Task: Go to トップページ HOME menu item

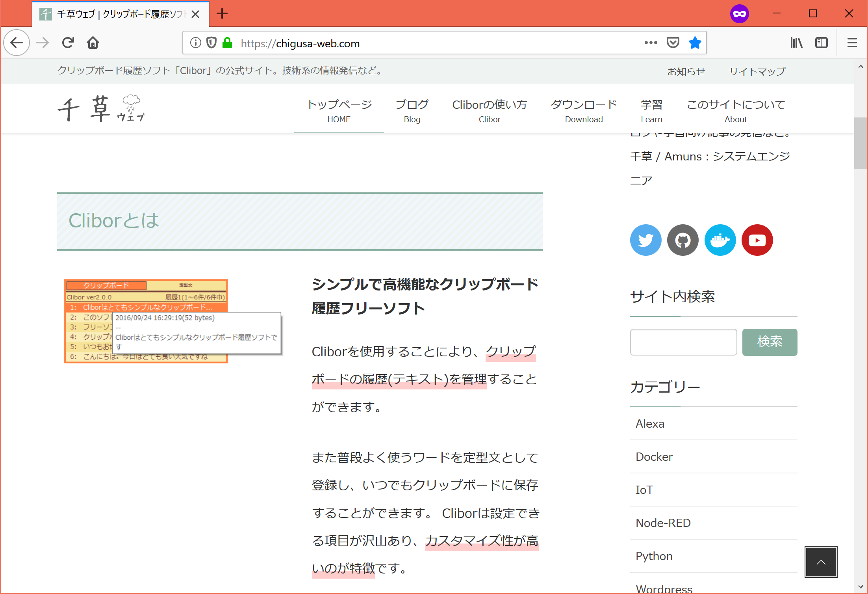Action: tap(339, 111)
